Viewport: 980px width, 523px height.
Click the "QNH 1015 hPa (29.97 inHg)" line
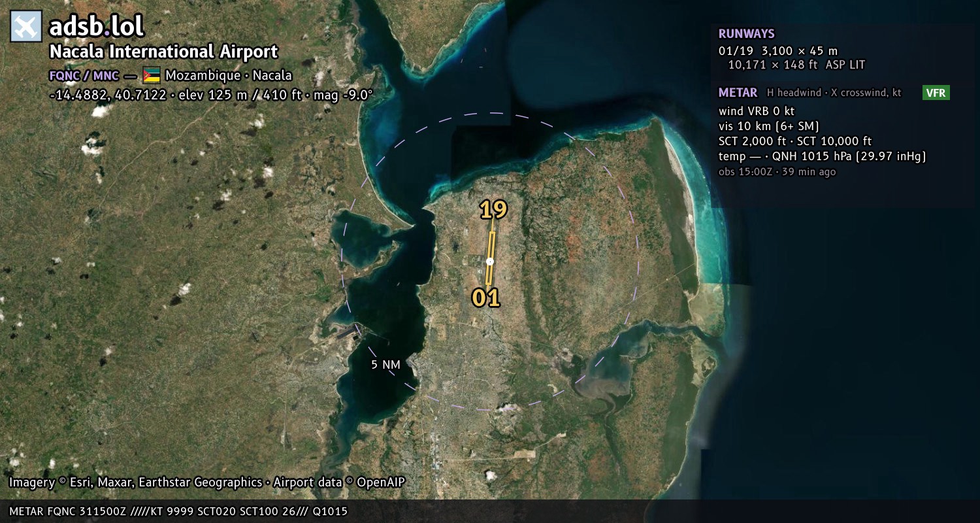click(849, 156)
